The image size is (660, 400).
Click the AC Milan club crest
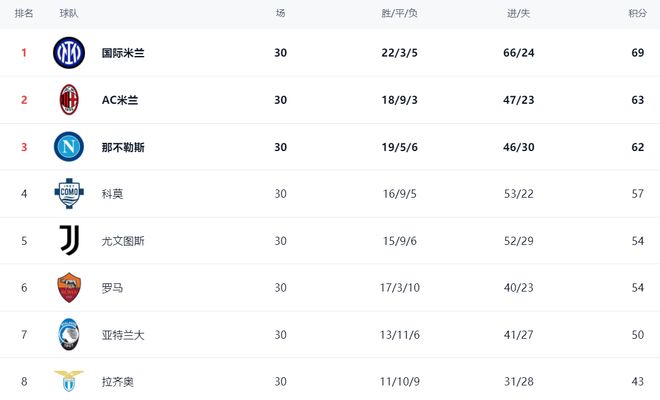[69, 99]
